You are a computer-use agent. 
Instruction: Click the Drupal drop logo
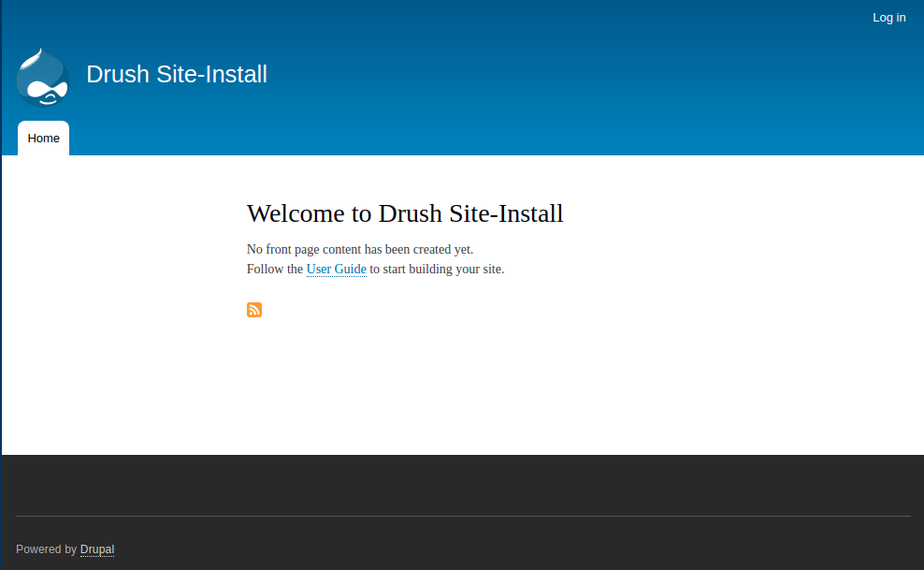click(42, 77)
